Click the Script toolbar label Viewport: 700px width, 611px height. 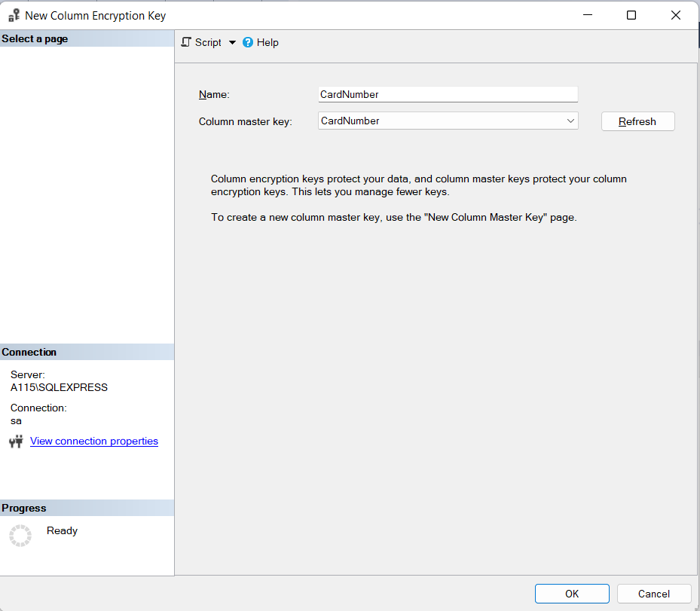coord(208,43)
